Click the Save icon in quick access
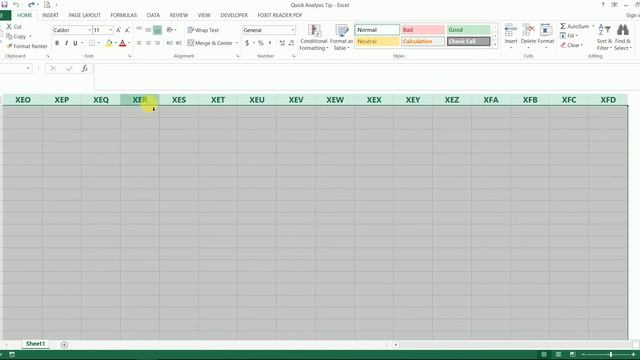The height and width of the screenshot is (360, 640). [4, 5]
